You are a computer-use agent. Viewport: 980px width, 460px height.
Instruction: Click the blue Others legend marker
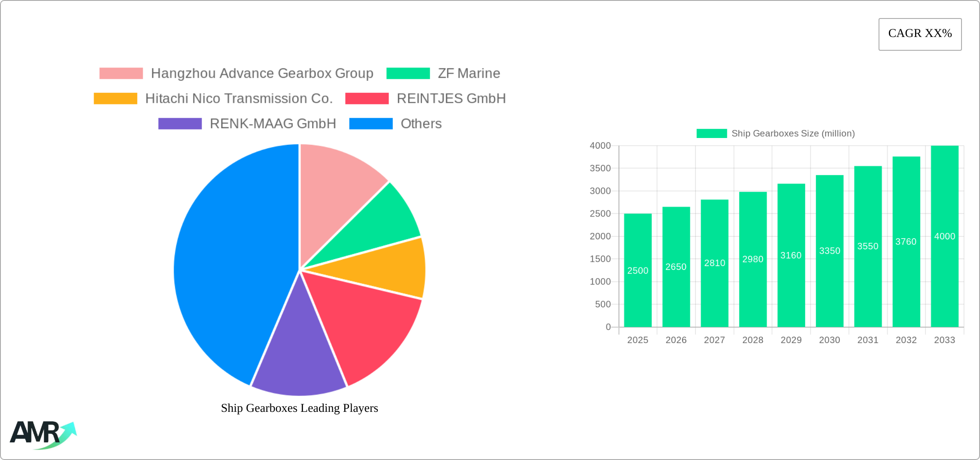pyautogui.click(x=371, y=123)
